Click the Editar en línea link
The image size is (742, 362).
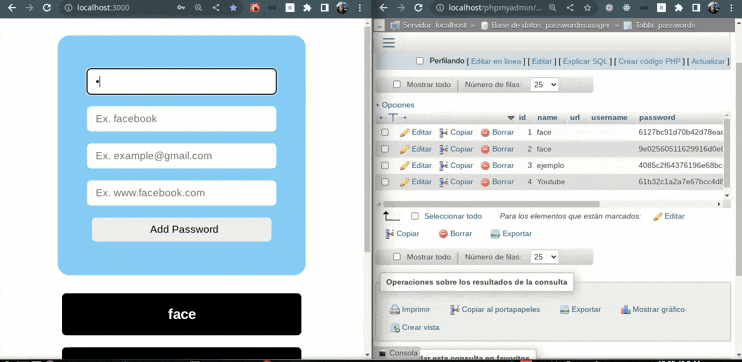496,62
